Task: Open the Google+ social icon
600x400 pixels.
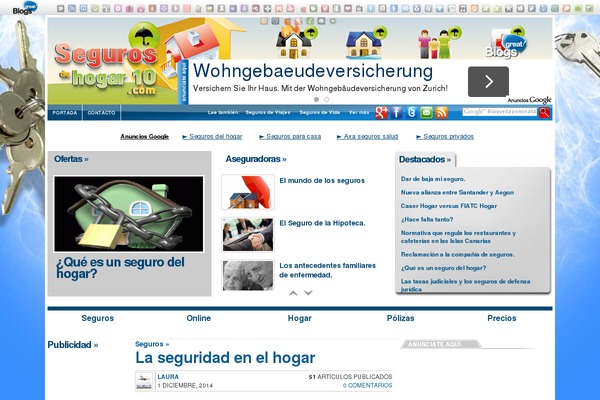Action: pyautogui.click(x=382, y=113)
